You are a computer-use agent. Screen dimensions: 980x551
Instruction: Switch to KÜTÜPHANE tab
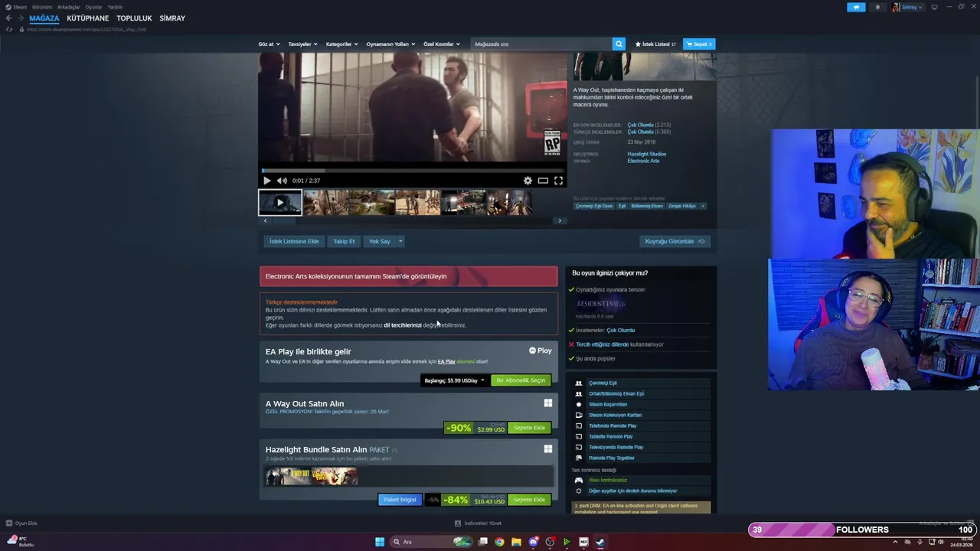click(88, 18)
